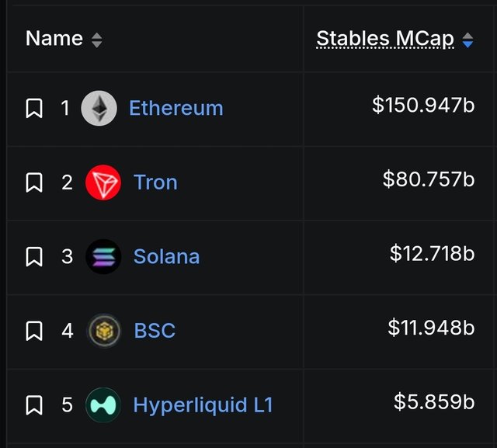The image size is (497, 448).
Task: Bookmark the Tron row
Action: [34, 182]
